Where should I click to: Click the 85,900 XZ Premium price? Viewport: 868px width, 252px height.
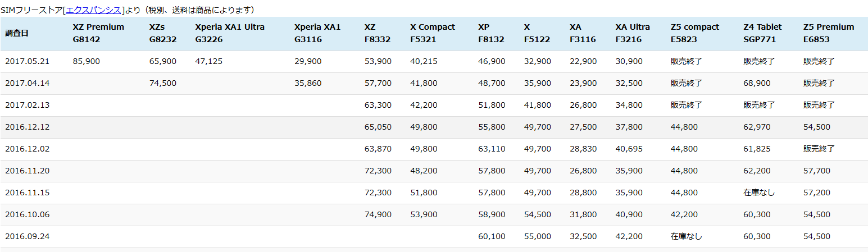point(86,61)
